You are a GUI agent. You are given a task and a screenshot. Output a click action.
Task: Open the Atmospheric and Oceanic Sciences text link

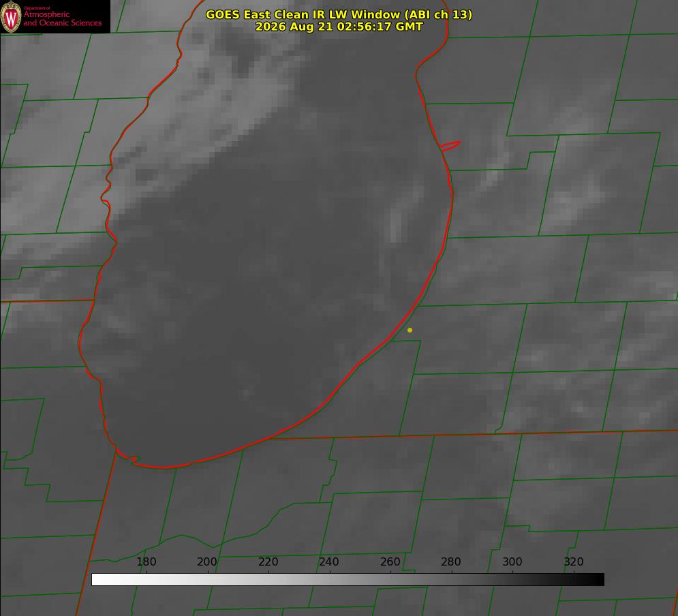coord(62,18)
